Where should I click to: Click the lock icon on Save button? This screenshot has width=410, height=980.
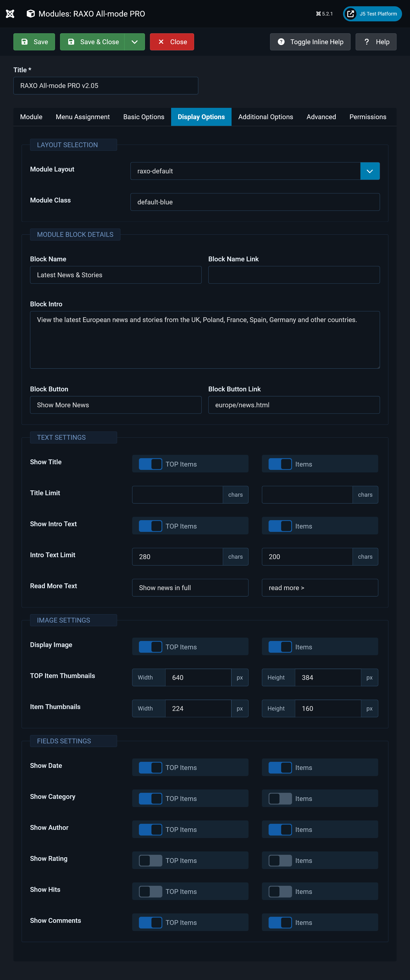point(25,42)
